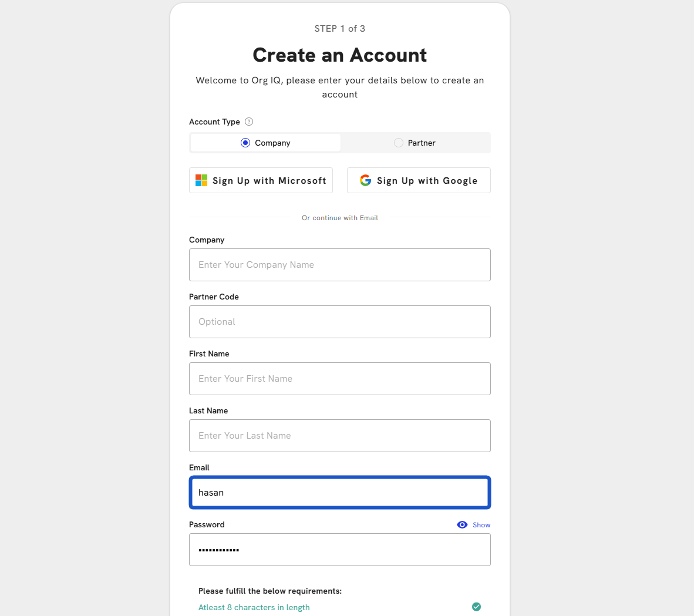
Task: Click Sign Up with Google button
Action: tap(419, 180)
